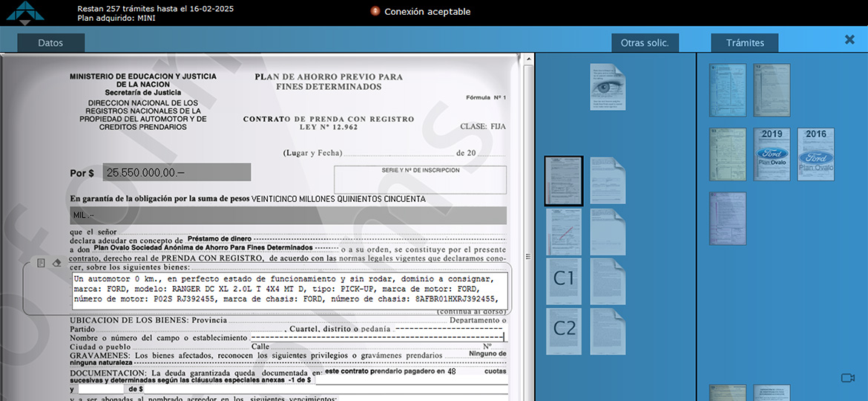Click the orange connection status indicator
The image size is (868, 401).
(375, 11)
